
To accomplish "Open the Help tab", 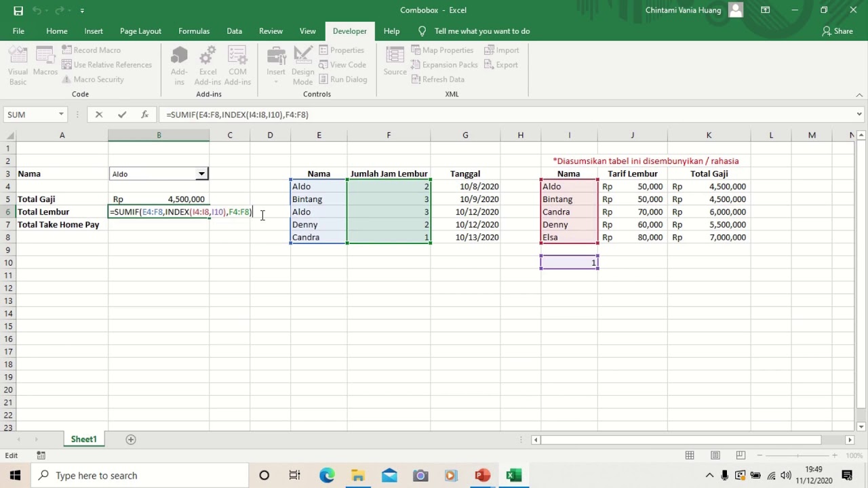I will pyautogui.click(x=391, y=31).
